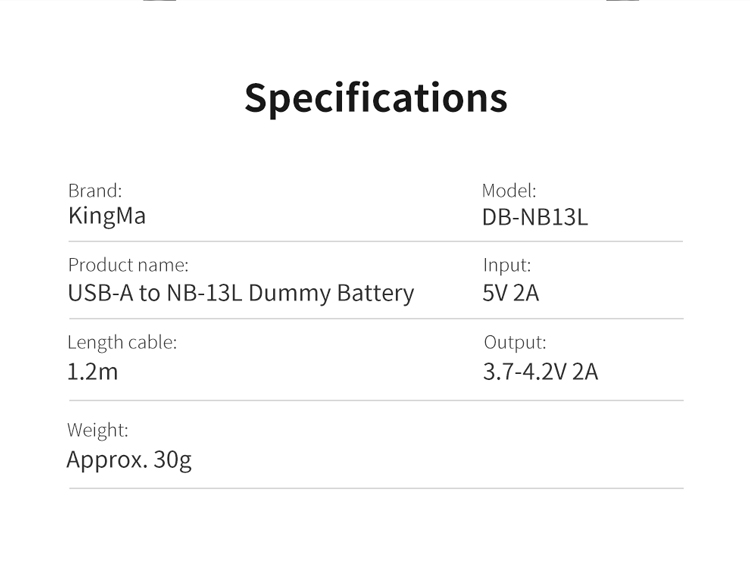Click divider line below KingMa row
This screenshot has height=569, width=750.
point(376,241)
